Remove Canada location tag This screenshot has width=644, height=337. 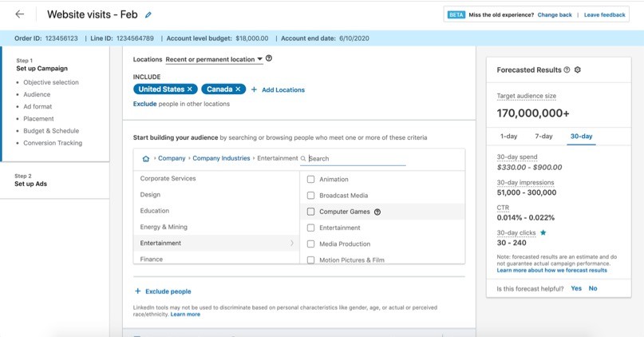[238, 89]
